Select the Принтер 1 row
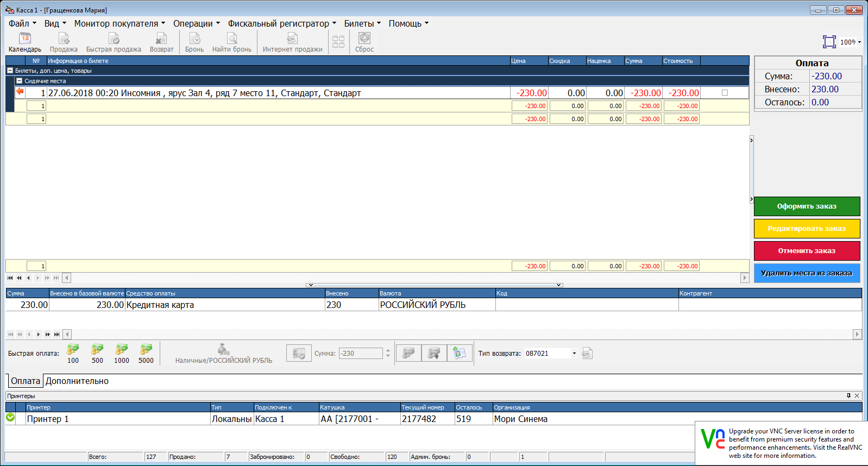Screen dimensions: 868x466 tap(433, 419)
